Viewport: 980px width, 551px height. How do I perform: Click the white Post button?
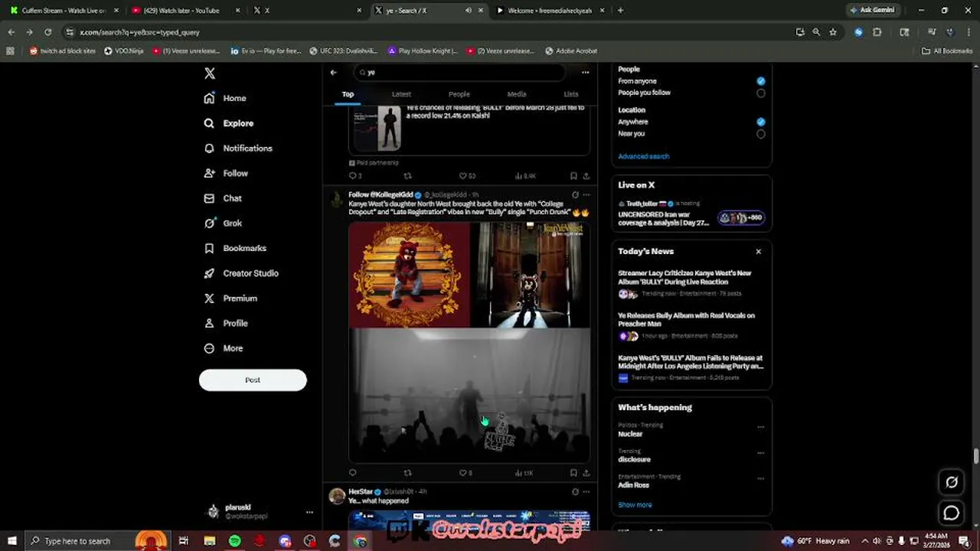coord(253,380)
